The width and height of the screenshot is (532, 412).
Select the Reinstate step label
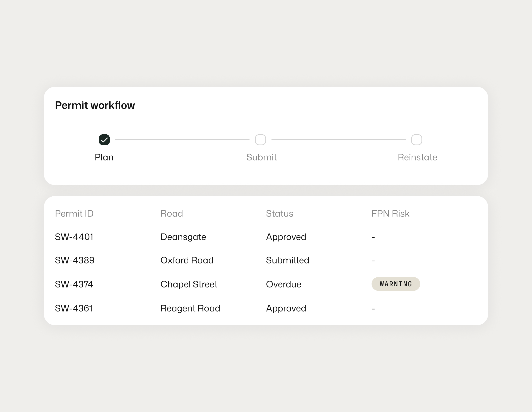[417, 157]
